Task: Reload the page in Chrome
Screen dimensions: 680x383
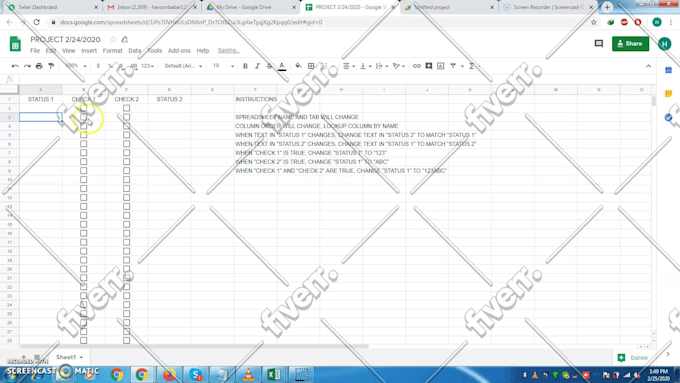Action: [36, 22]
